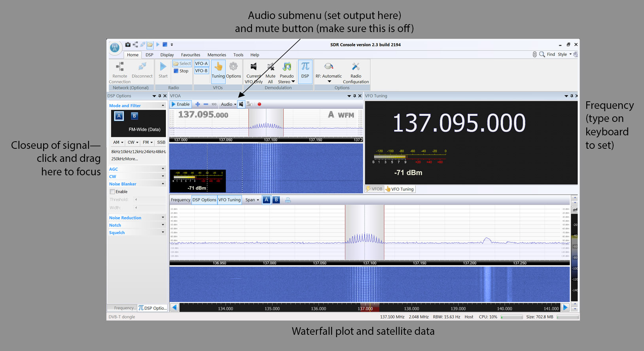Image resolution: width=644 pixels, height=351 pixels.
Task: Select VFO B in Mode and Filter panel
Action: [134, 116]
